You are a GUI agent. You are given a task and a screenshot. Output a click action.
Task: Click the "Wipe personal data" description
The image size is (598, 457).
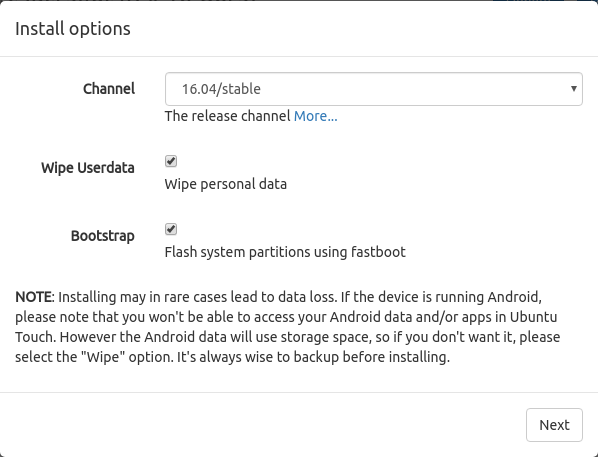tap(225, 184)
